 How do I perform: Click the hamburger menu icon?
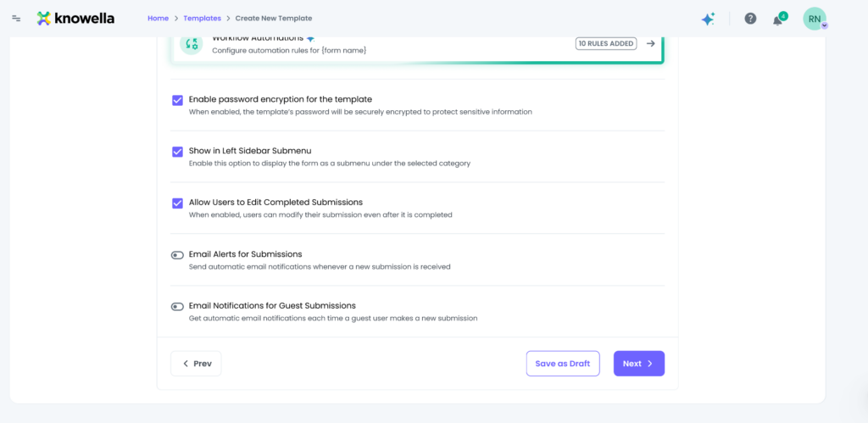coord(16,18)
